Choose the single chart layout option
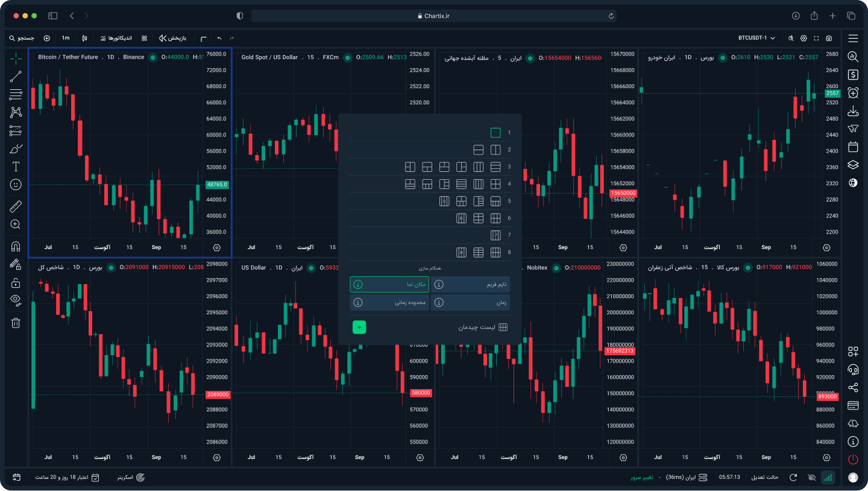868x491 pixels. 495,133
